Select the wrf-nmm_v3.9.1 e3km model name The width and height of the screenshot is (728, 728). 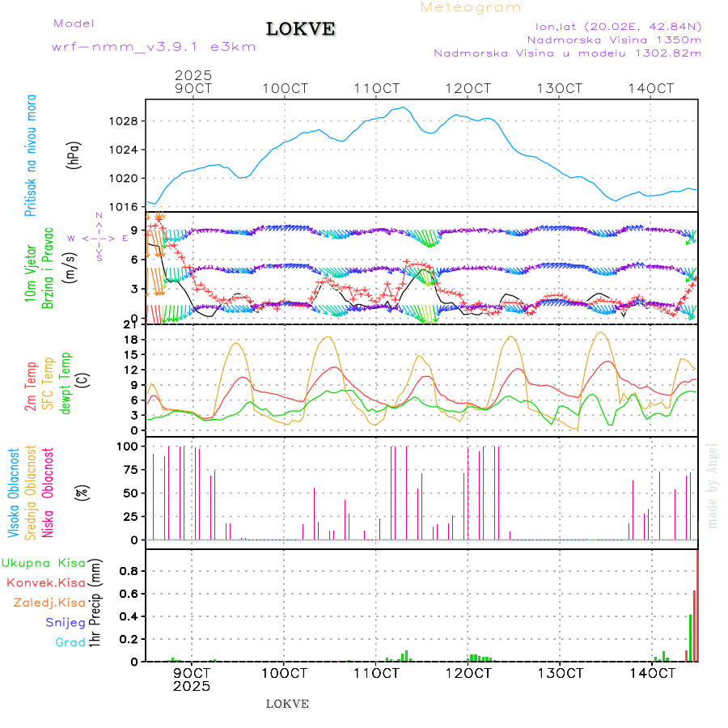click(x=153, y=47)
